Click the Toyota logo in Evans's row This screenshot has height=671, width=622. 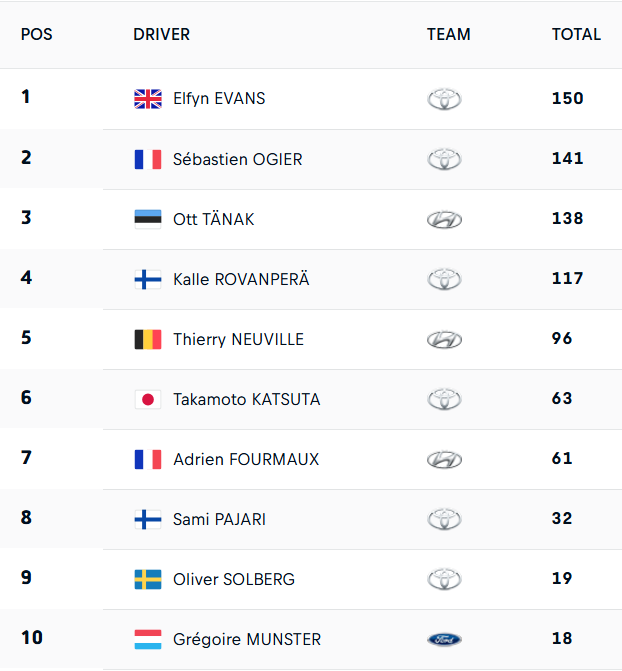click(x=444, y=99)
